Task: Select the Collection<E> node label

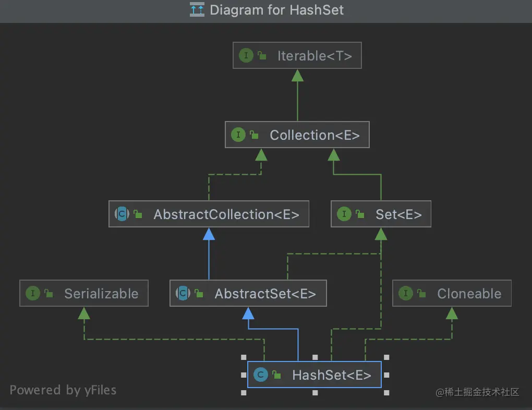Action: [315, 135]
